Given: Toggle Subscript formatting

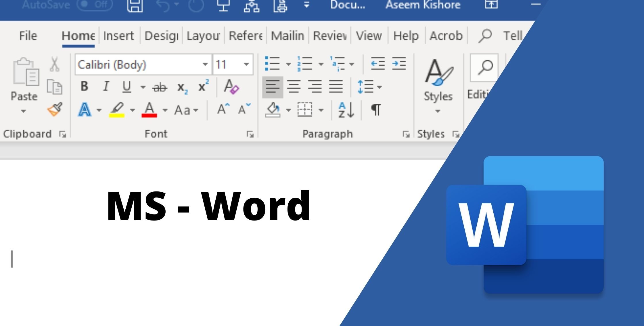Looking at the screenshot, I should (182, 88).
